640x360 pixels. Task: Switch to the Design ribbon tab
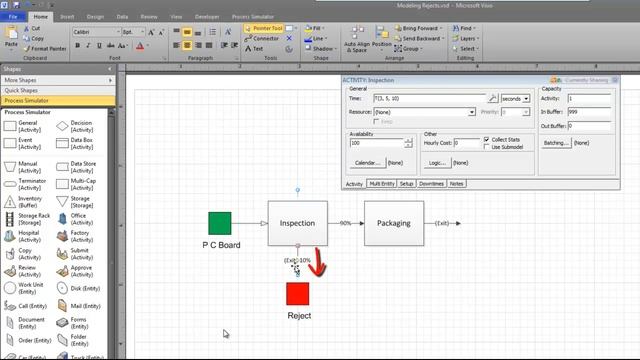click(x=95, y=17)
